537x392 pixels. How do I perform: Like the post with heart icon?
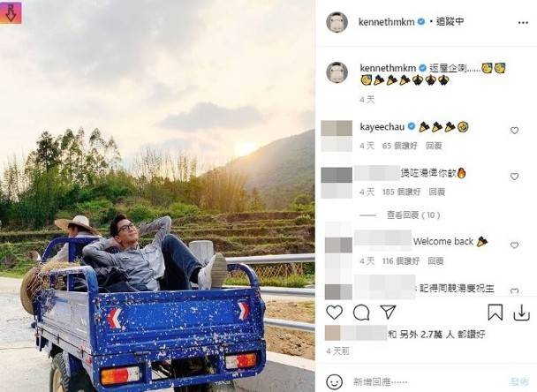(x=334, y=313)
